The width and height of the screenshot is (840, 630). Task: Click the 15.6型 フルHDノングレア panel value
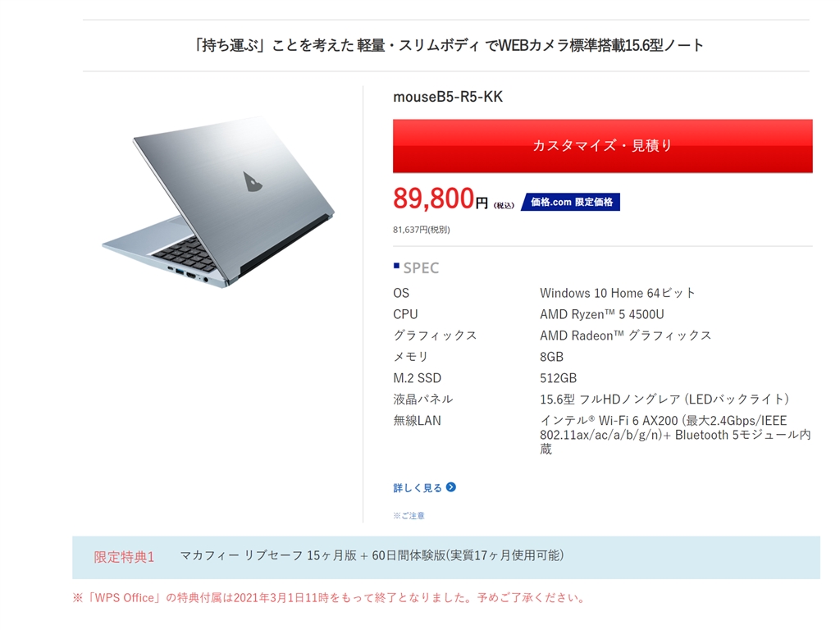664,399
